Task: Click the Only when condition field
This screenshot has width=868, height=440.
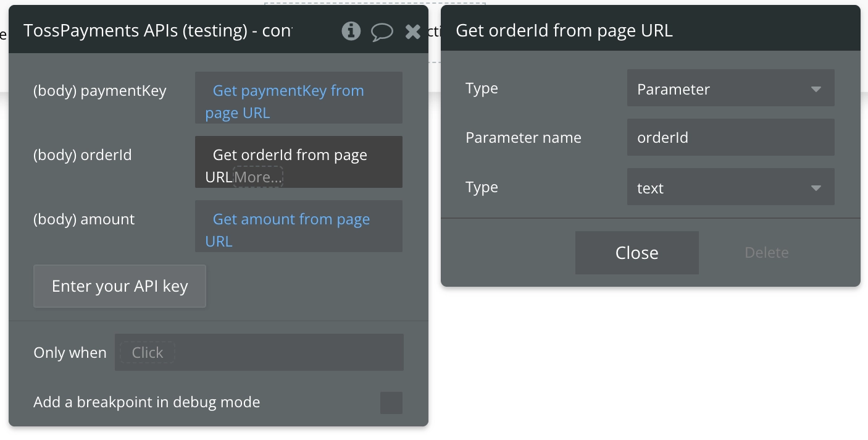Action: coord(284,352)
